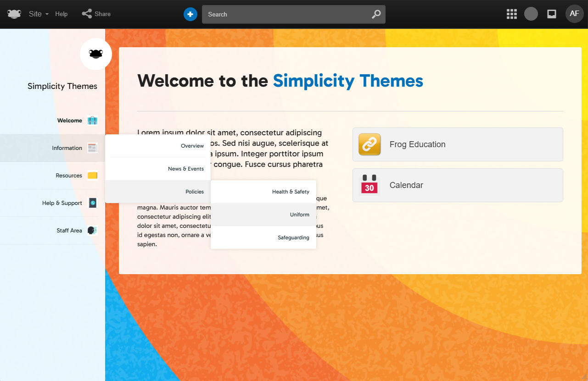This screenshot has width=588, height=381.
Task: Open the Staff Area page
Action: (x=69, y=231)
